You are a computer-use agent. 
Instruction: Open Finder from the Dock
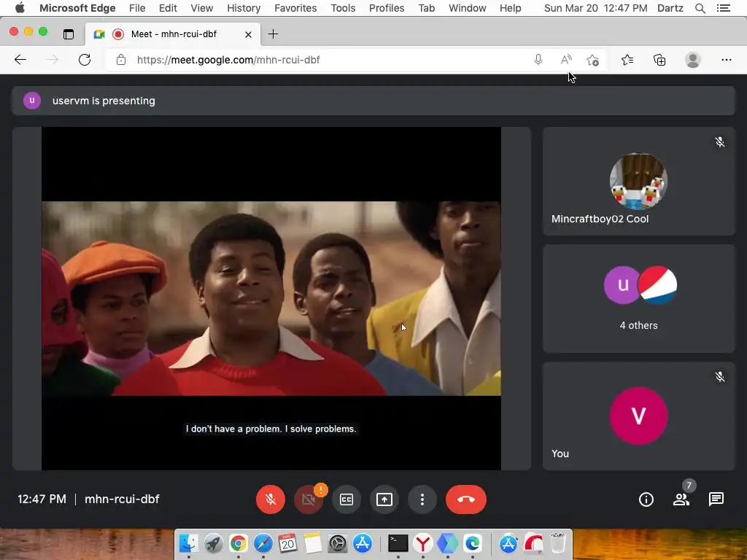189,542
